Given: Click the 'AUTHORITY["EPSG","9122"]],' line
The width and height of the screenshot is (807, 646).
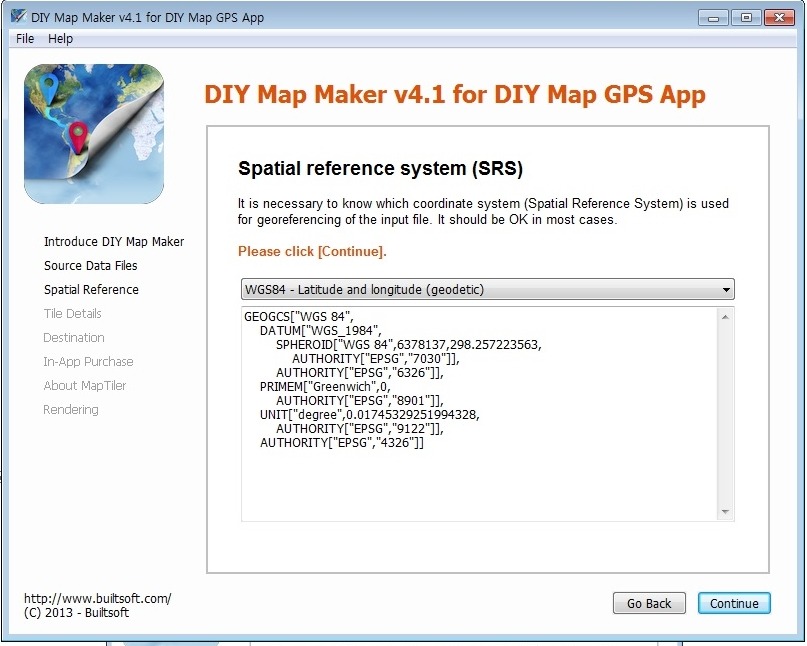Looking at the screenshot, I should tap(360, 429).
